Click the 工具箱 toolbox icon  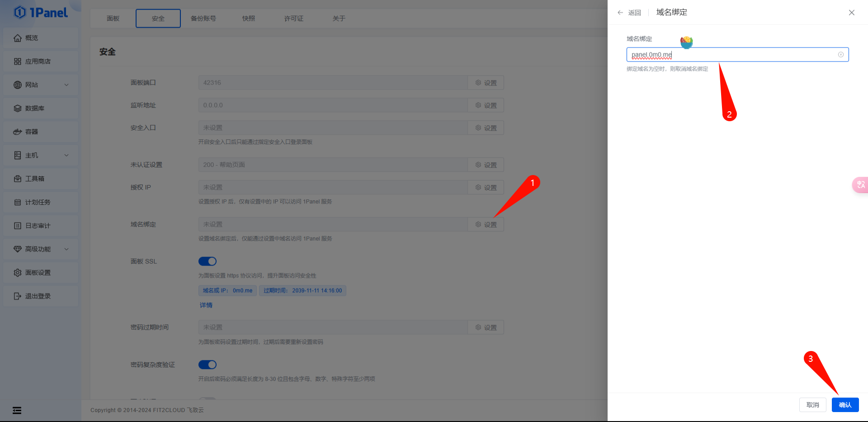(x=18, y=179)
